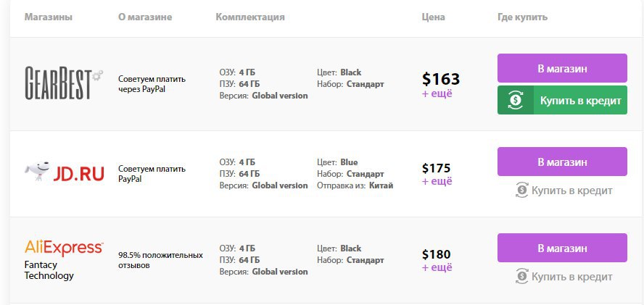644x305 pixels.
Task: Click the grey credit icon in JD.RU row
Action: 521,191
